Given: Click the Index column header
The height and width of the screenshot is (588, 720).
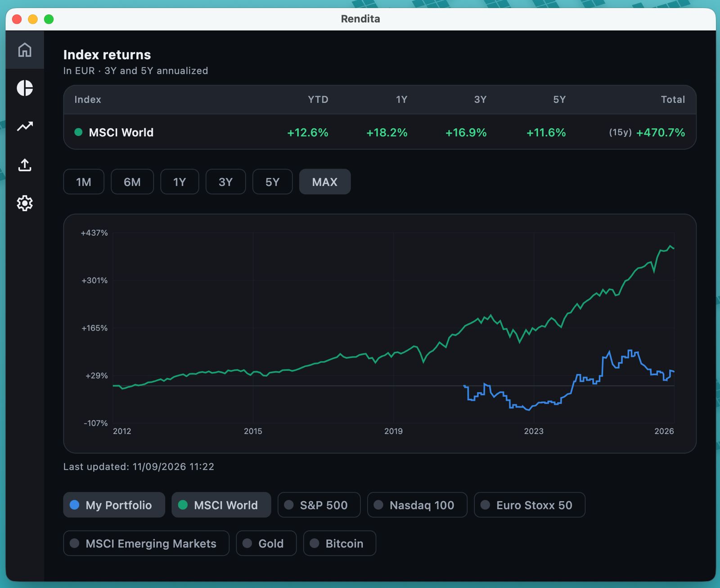Looking at the screenshot, I should [x=88, y=99].
